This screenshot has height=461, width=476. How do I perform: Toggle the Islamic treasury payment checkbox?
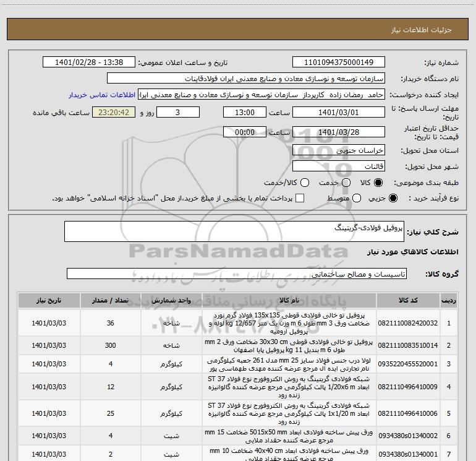(300, 198)
